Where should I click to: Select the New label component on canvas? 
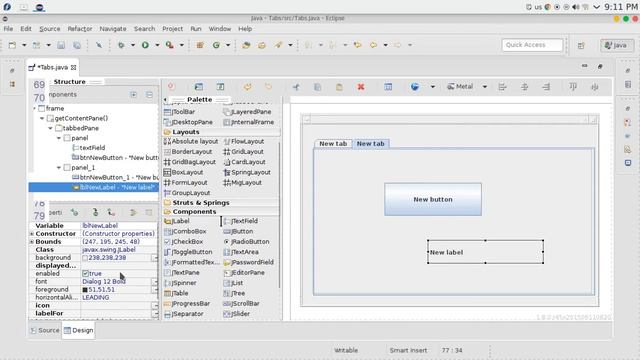(x=485, y=252)
